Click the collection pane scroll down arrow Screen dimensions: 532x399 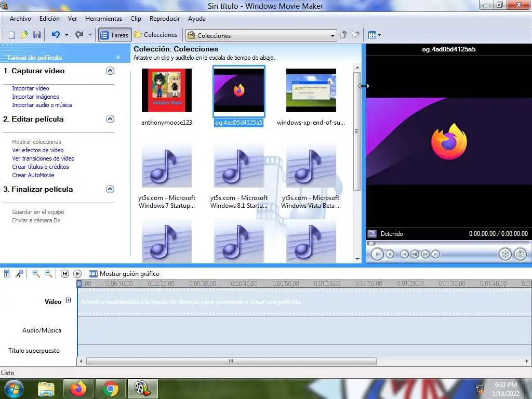click(357, 259)
